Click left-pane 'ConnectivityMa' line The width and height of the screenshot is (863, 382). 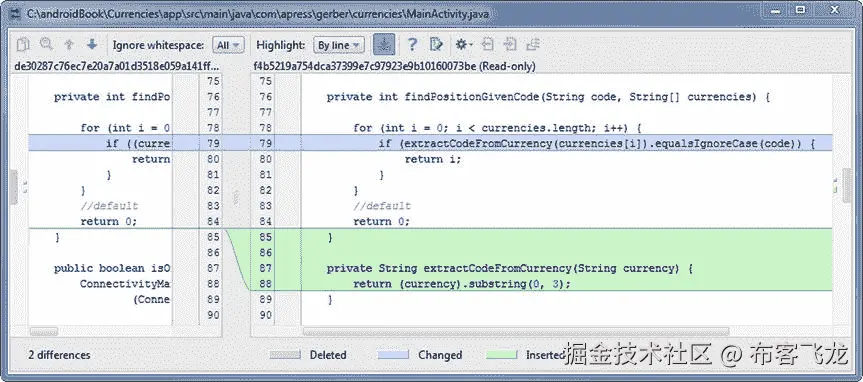(125, 284)
